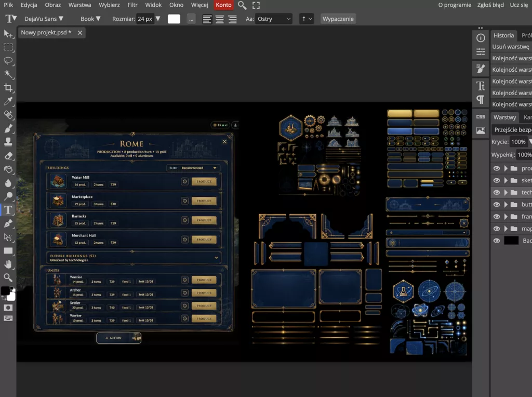Hide the 'sket' layer folder
Image resolution: width=532 pixels, height=397 pixels.
(x=496, y=180)
